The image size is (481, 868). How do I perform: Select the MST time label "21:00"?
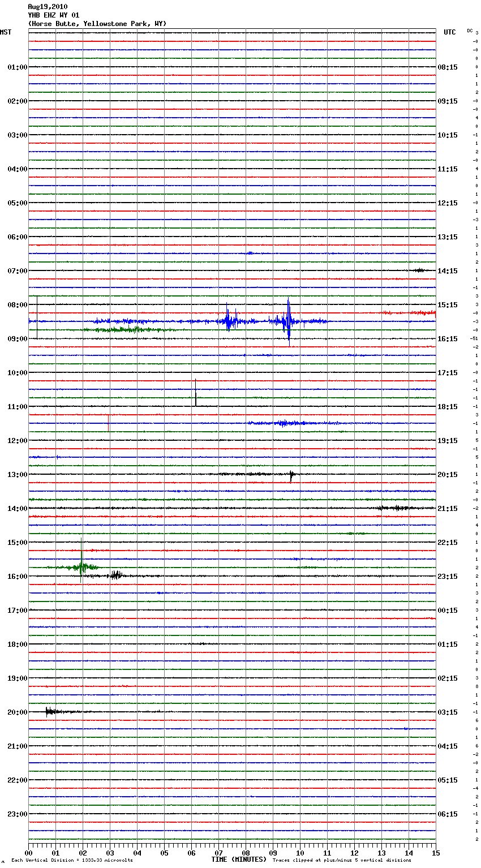pos(18,746)
